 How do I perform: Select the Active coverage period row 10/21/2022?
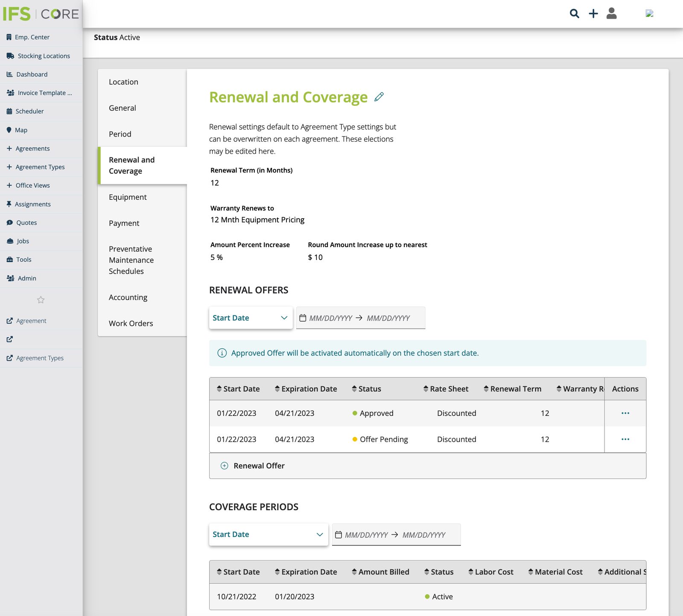point(428,597)
